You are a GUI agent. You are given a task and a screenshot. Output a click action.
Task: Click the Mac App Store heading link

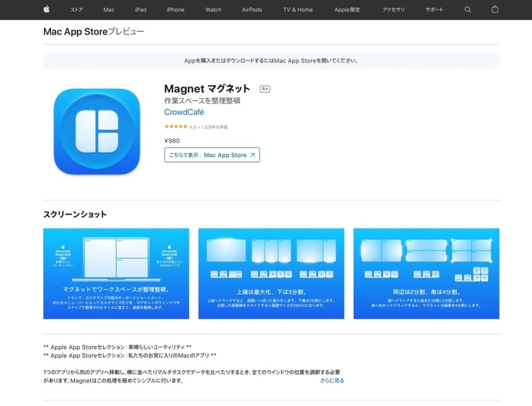pos(75,31)
